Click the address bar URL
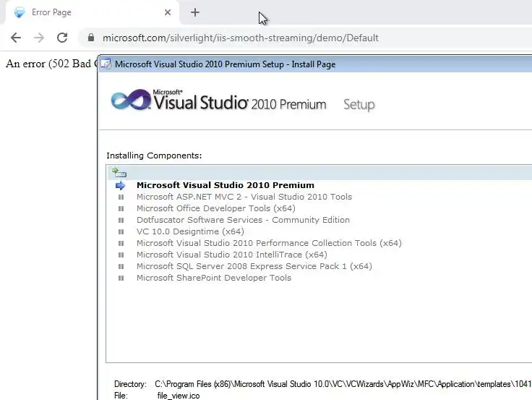This screenshot has height=400, width=532. pyautogui.click(x=241, y=38)
